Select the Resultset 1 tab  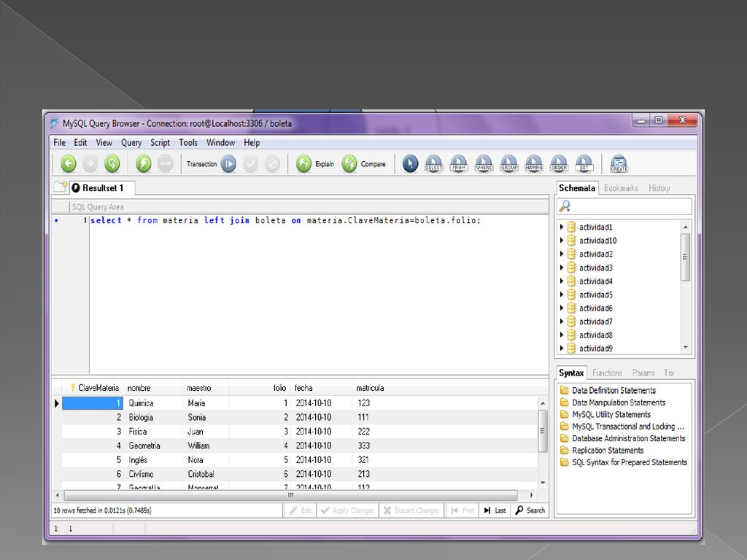click(102, 188)
